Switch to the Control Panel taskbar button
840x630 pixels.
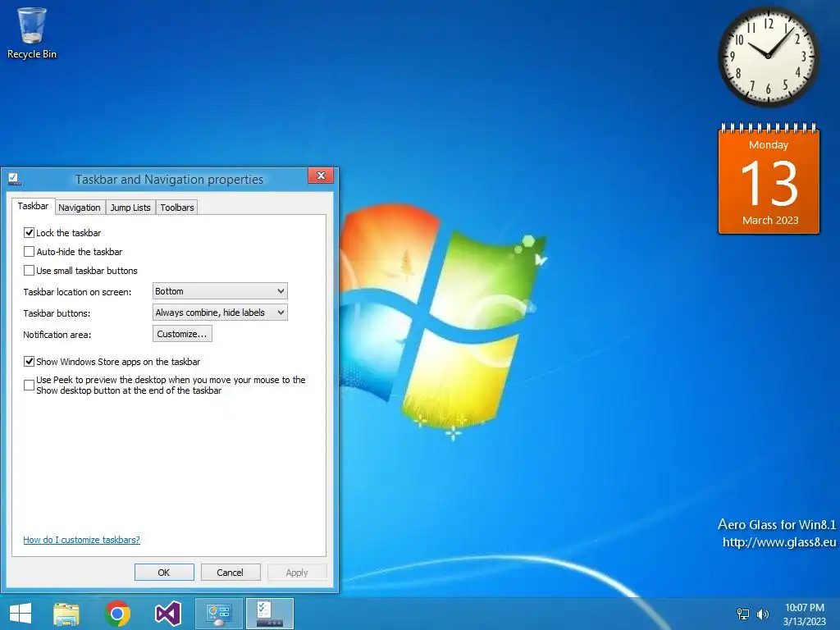point(218,614)
